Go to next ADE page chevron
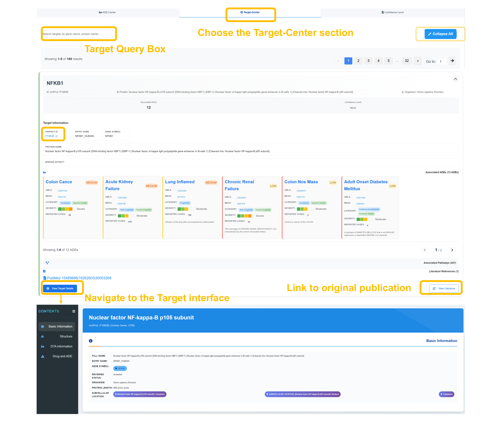This screenshot has width=504, height=423. click(452, 250)
